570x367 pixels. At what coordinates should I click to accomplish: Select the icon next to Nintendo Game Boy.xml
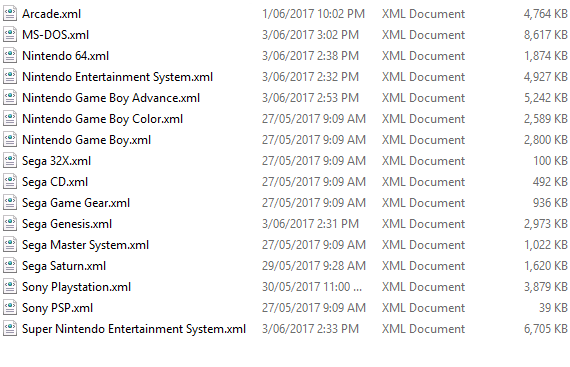pyautogui.click(x=10, y=140)
